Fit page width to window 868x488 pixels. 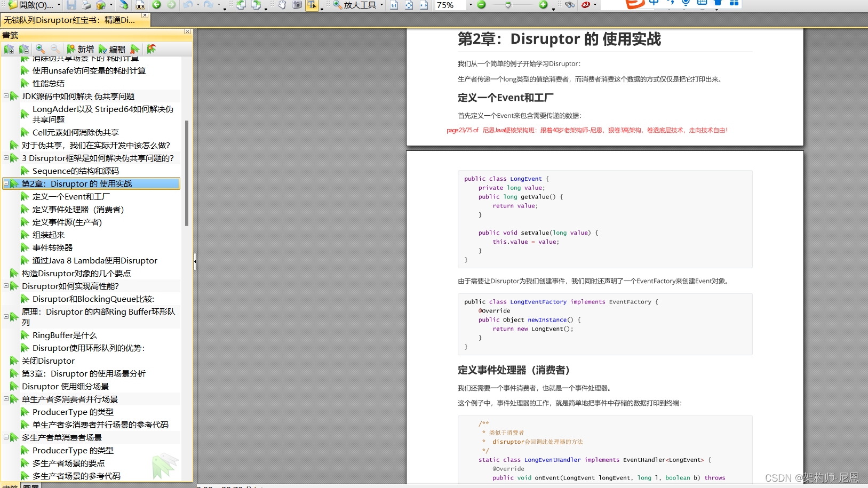point(424,5)
